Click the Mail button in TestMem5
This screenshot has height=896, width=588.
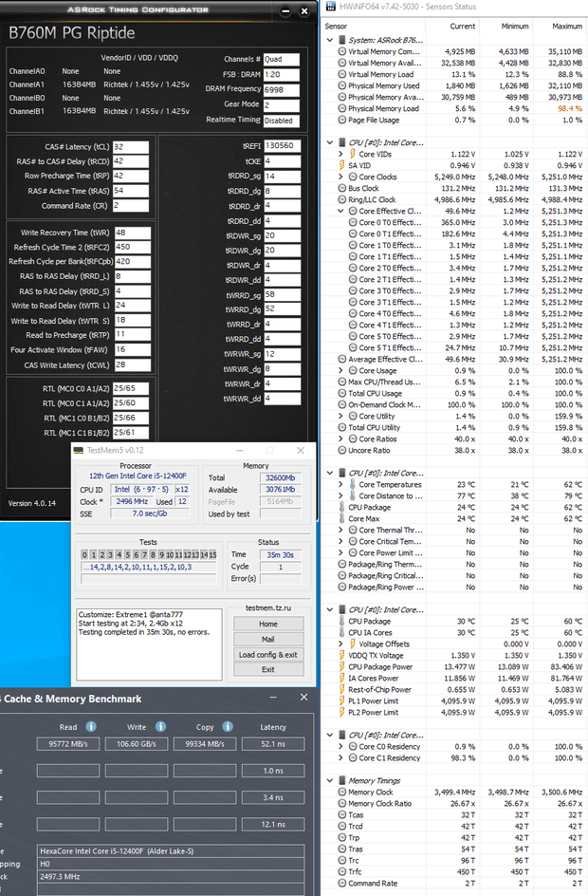coord(268,640)
